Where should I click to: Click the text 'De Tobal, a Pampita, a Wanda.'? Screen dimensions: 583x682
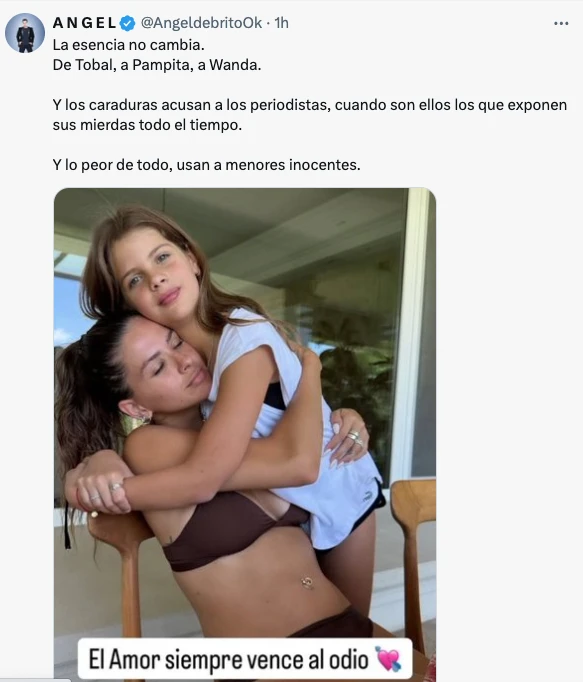(157, 65)
